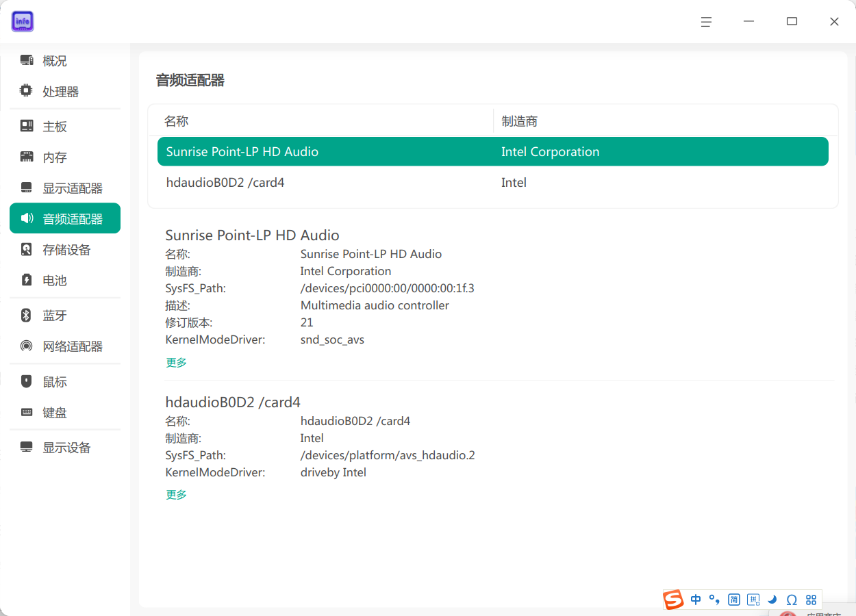Open the 概况 overview section icon
This screenshot has width=856, height=616.
click(x=27, y=61)
